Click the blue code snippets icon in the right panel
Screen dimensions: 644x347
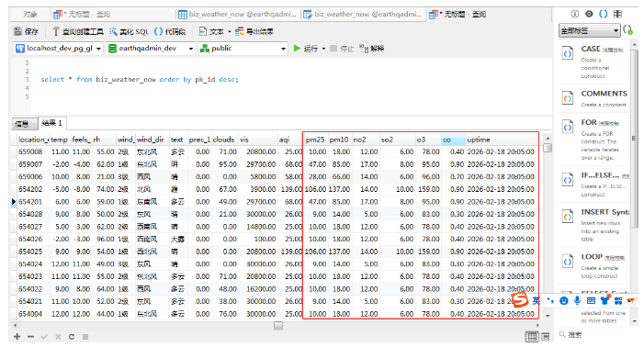tap(603, 14)
